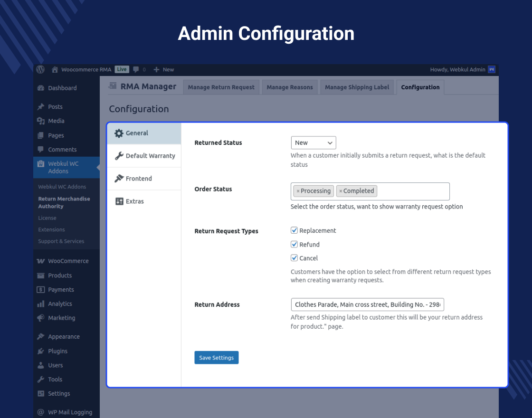Image resolution: width=532 pixels, height=418 pixels.
Task: Click the plus icon next to New
Action: click(156, 69)
